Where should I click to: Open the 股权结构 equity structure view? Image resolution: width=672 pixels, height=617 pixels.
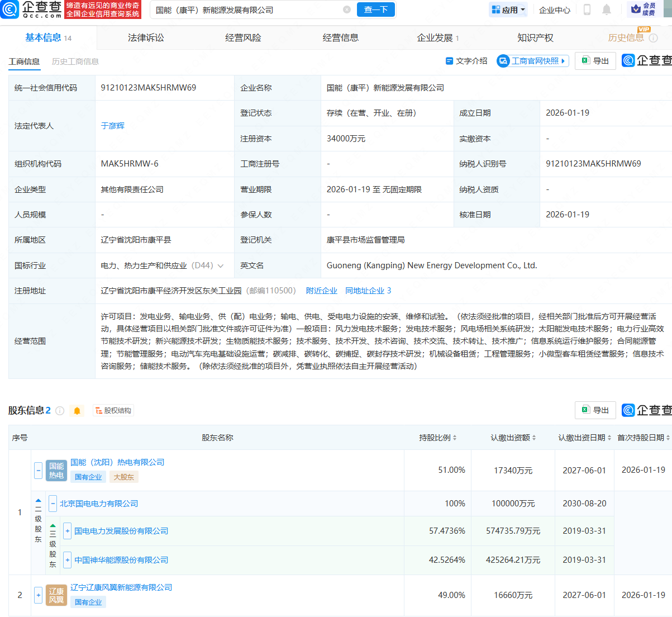[x=113, y=410]
